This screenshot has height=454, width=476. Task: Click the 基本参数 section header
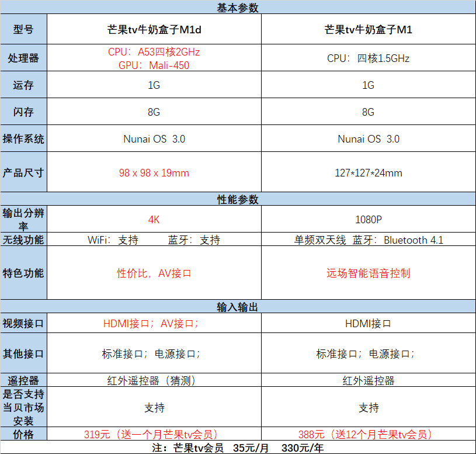pos(238,8)
